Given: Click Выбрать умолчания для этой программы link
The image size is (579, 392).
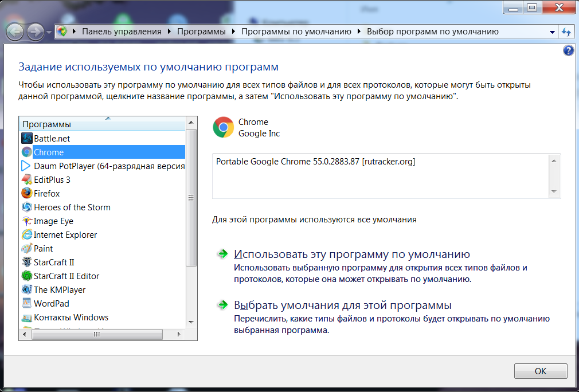Looking at the screenshot, I should (x=343, y=305).
